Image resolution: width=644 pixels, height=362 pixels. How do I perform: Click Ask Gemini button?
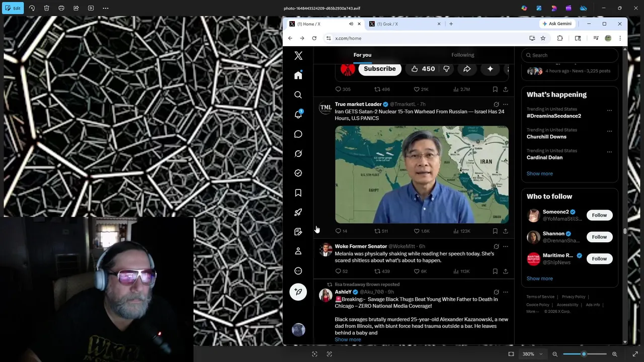click(557, 24)
